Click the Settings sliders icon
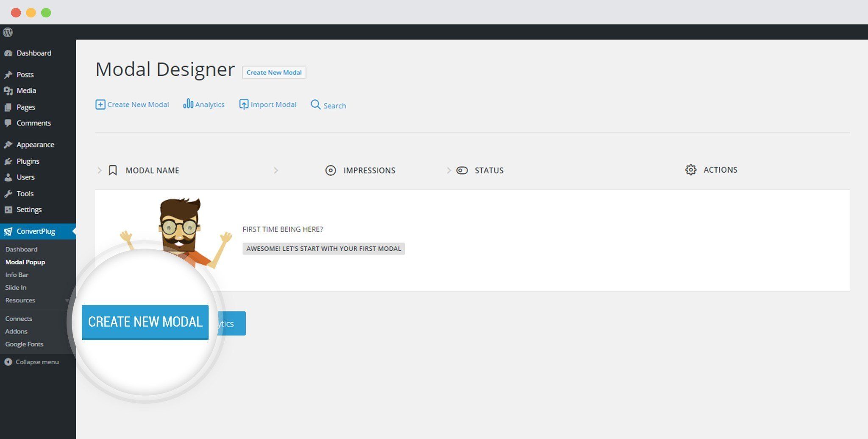Screen dimensions: 868x439 8,210
